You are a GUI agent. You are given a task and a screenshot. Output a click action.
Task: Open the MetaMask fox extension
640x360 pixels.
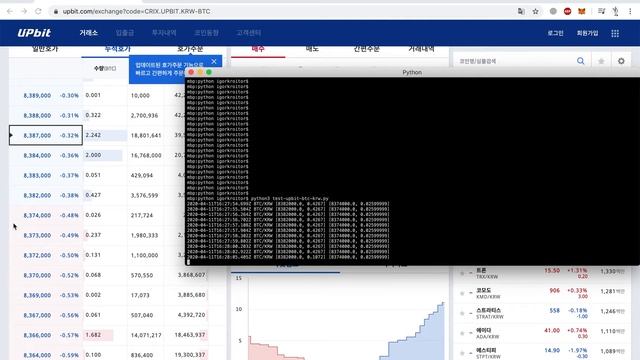(x=582, y=11)
